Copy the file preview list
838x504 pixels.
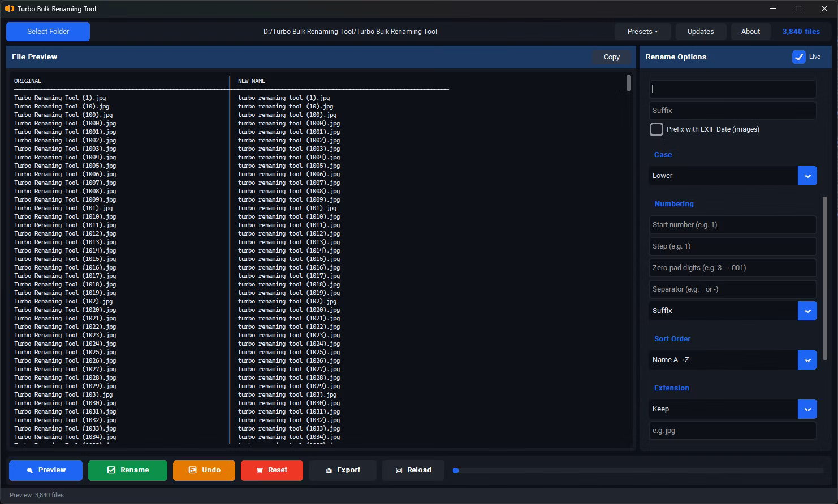click(611, 57)
